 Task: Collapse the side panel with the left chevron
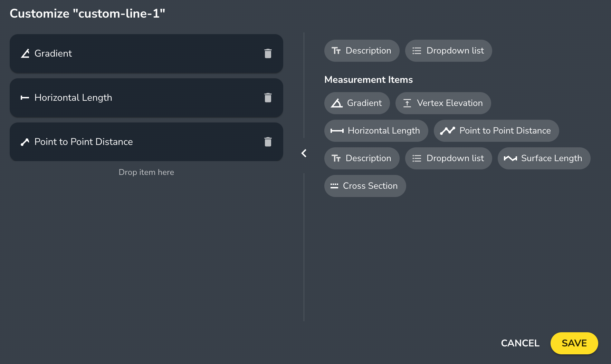tap(304, 153)
